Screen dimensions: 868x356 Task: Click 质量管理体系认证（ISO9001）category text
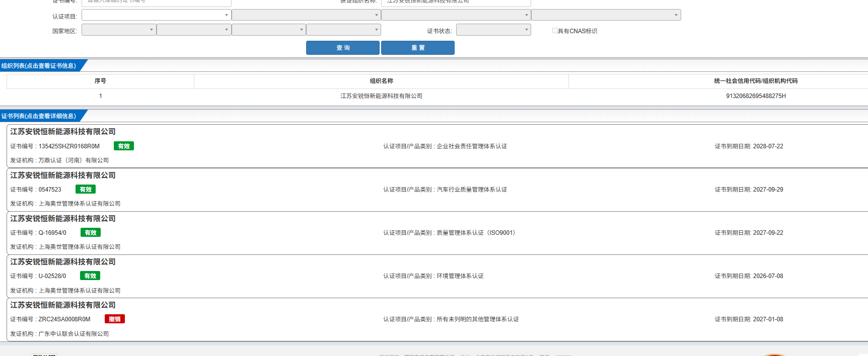pos(476,233)
